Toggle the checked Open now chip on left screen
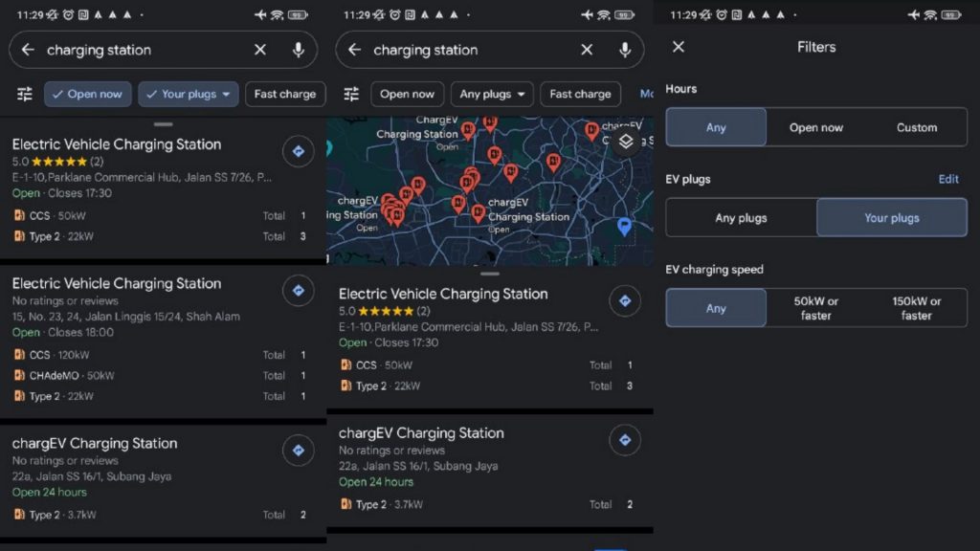The height and width of the screenshot is (551, 980). click(87, 95)
